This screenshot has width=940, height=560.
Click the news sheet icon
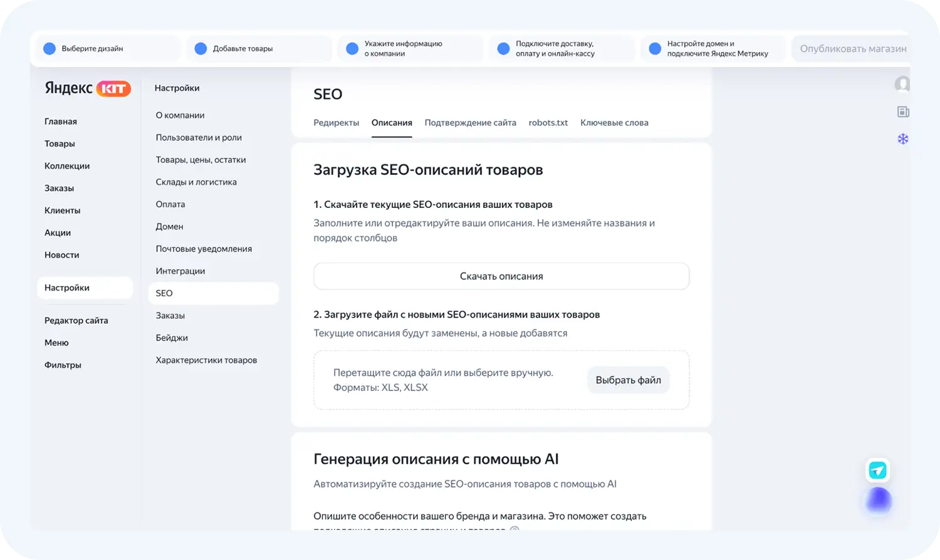902,112
